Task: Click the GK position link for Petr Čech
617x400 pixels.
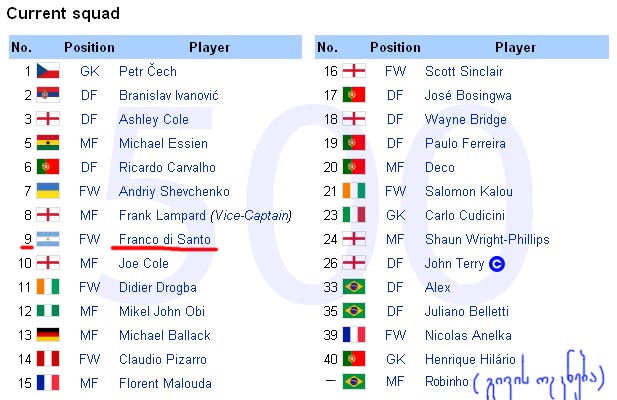Action: [90, 72]
